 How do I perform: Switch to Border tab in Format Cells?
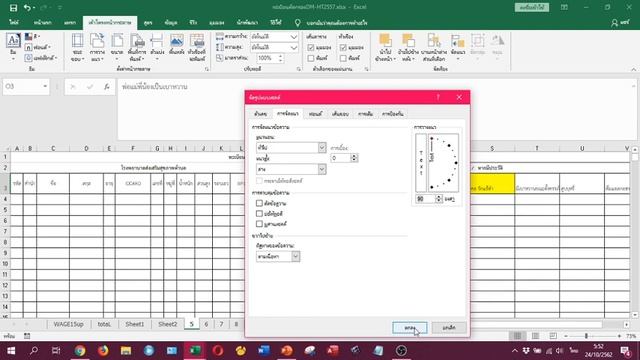pyautogui.click(x=340, y=114)
